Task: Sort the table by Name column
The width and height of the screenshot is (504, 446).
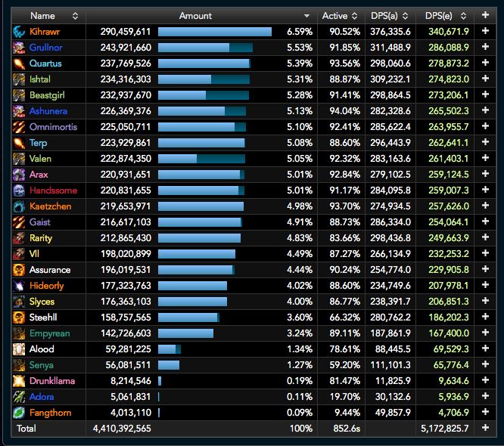Action: [44, 15]
